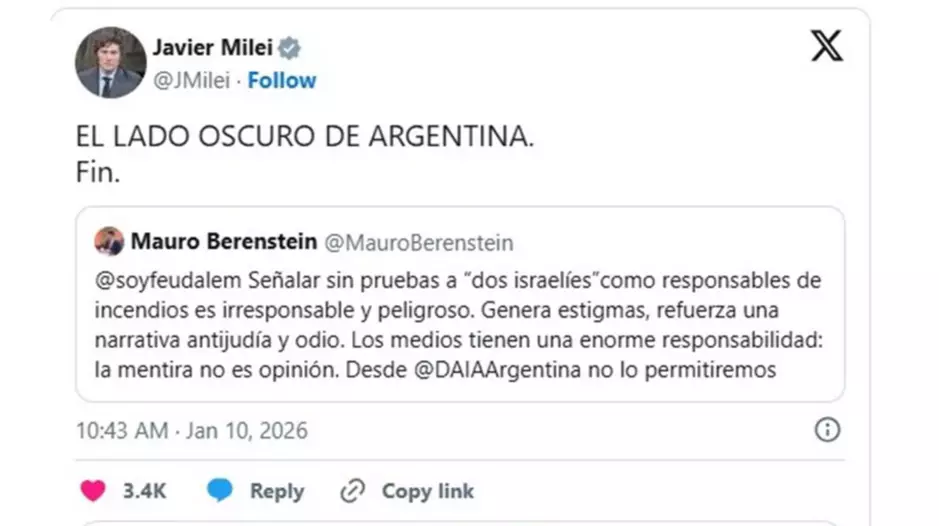Viewport: 939px width, 526px height.
Task: Open the Mauro Berenstein name in quoted post
Action: pyautogui.click(x=224, y=242)
